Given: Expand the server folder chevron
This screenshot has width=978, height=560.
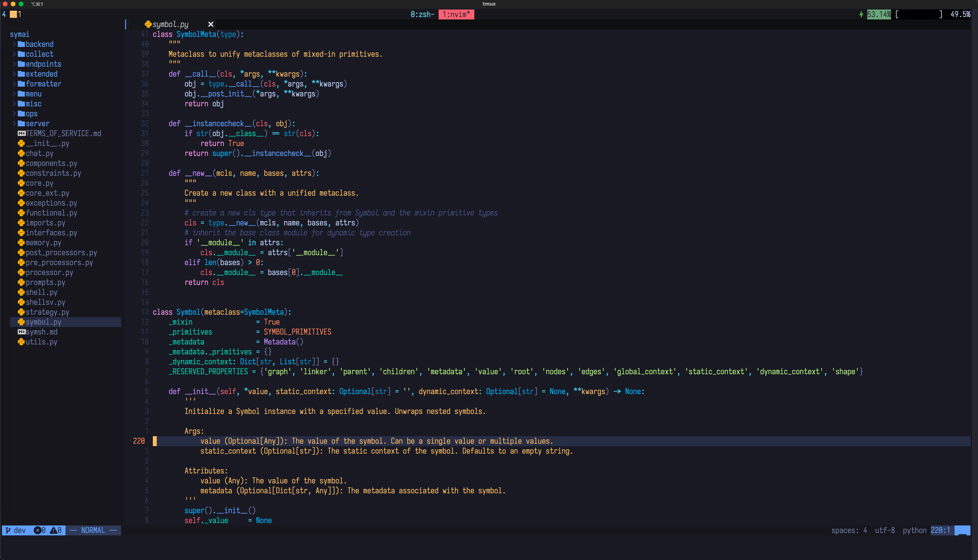Looking at the screenshot, I should coord(14,123).
